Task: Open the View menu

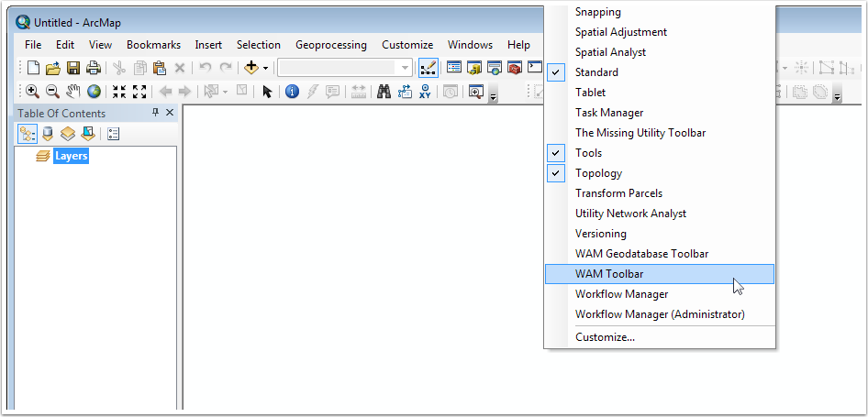Action: click(x=100, y=45)
